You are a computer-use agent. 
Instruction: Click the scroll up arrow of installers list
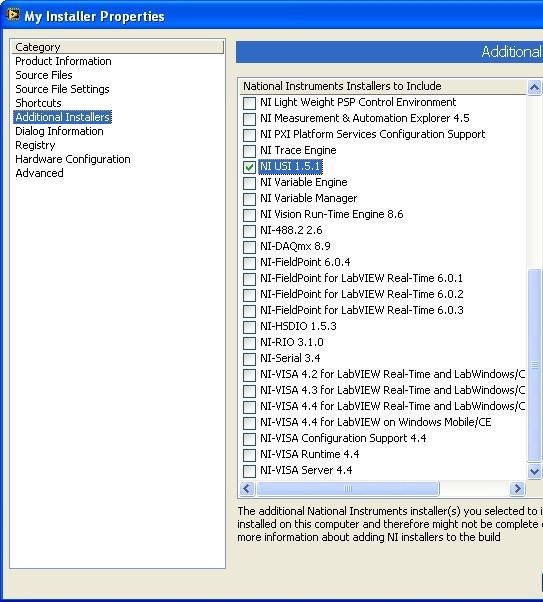pyautogui.click(x=534, y=88)
